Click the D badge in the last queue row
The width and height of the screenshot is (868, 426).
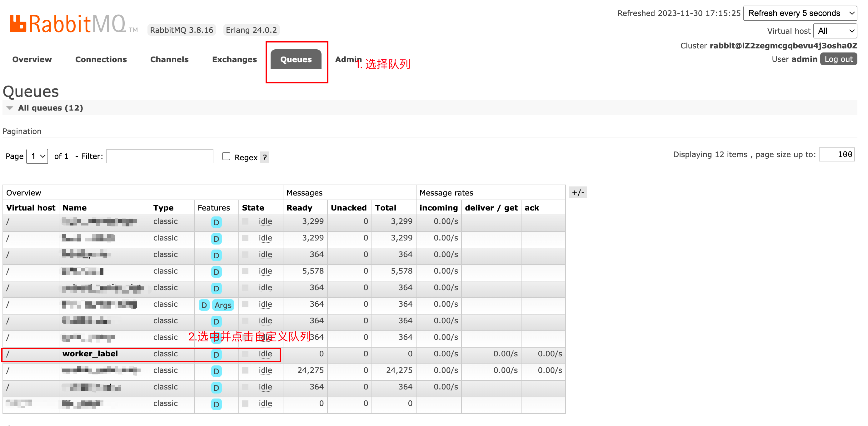tap(216, 404)
